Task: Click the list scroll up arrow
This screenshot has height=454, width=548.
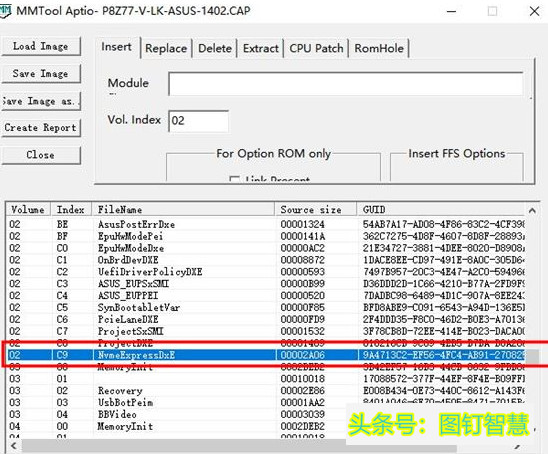Action: [532, 210]
